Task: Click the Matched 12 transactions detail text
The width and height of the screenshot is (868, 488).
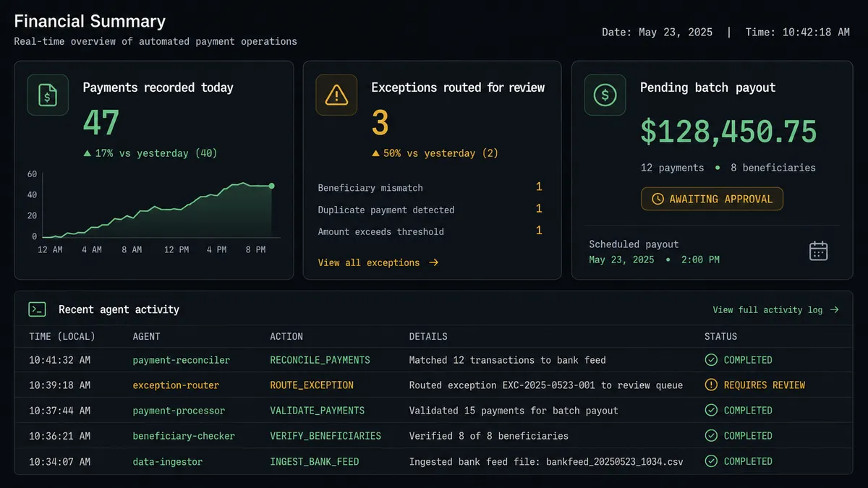Action: pos(508,360)
